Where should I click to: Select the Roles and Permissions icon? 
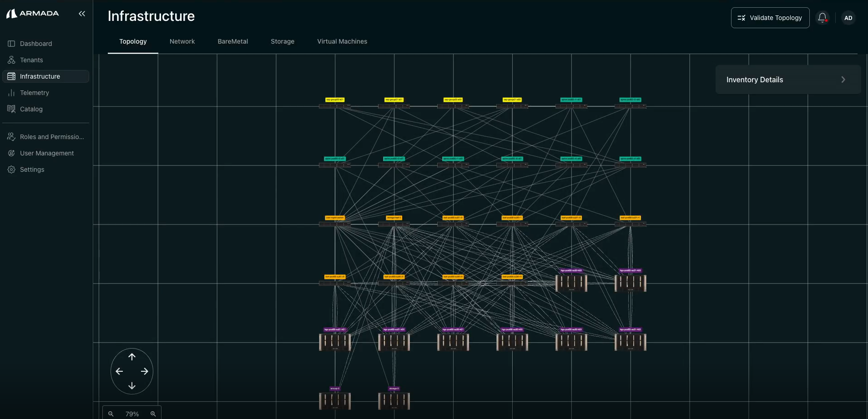pyautogui.click(x=11, y=136)
